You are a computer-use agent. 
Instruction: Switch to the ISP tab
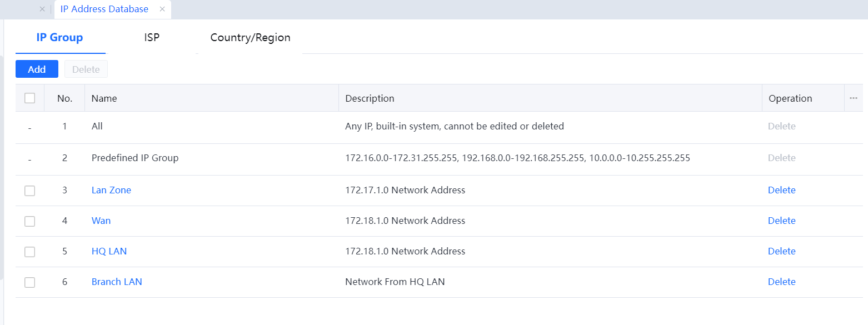coord(152,38)
